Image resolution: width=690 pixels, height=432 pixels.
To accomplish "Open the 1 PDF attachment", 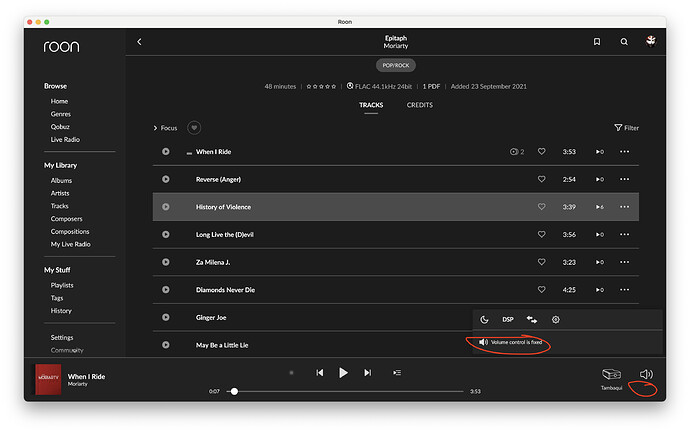I will coord(431,87).
